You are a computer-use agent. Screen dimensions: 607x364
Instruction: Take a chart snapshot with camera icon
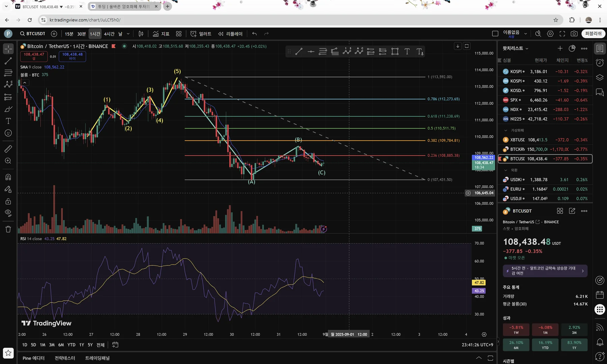point(574,34)
